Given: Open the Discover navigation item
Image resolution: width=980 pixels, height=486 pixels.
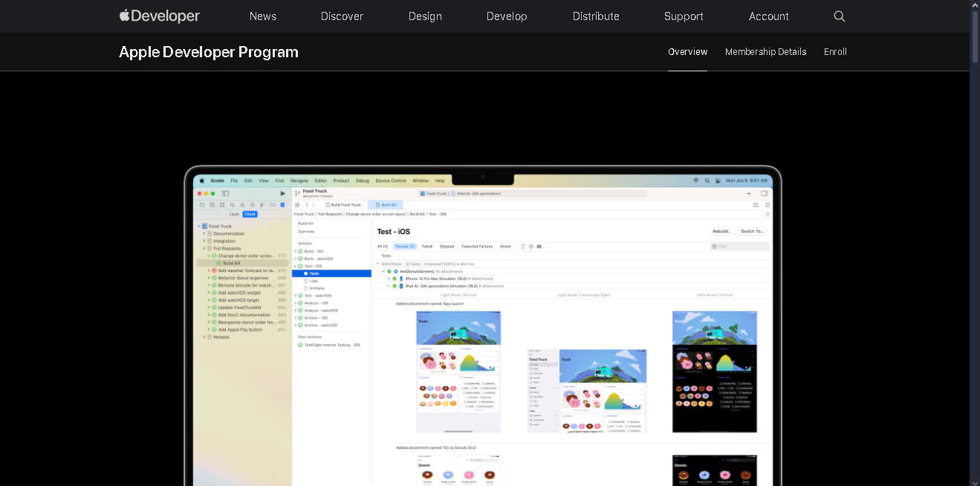Looking at the screenshot, I should pyautogui.click(x=342, y=16).
